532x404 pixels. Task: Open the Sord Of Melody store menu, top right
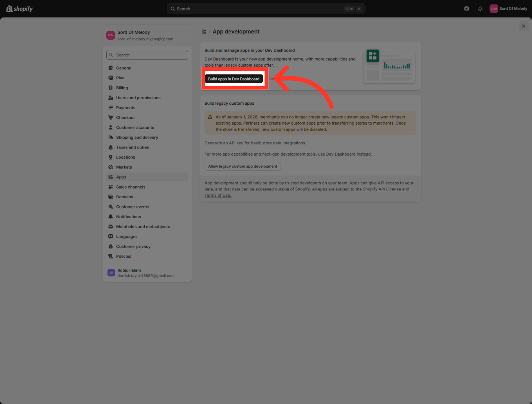pos(509,9)
